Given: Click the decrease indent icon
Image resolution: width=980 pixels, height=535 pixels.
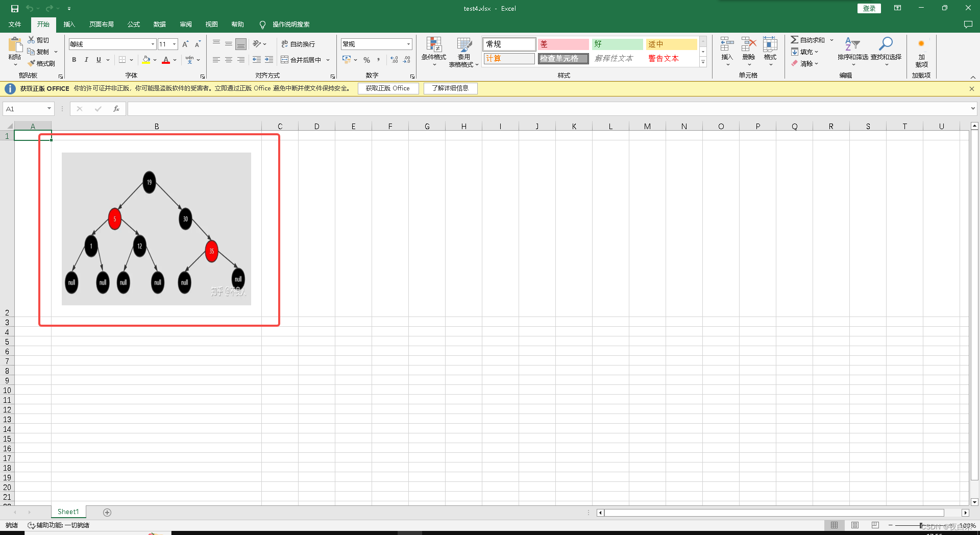Looking at the screenshot, I should [x=257, y=60].
